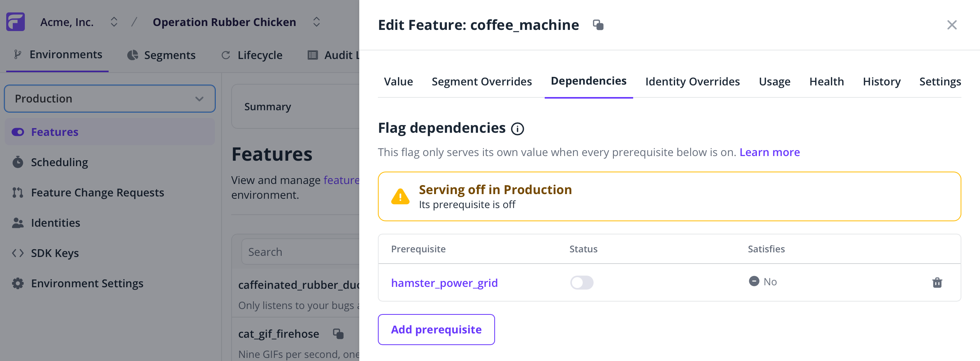
Task: Click the Scheduling clock icon
Action: 18,162
